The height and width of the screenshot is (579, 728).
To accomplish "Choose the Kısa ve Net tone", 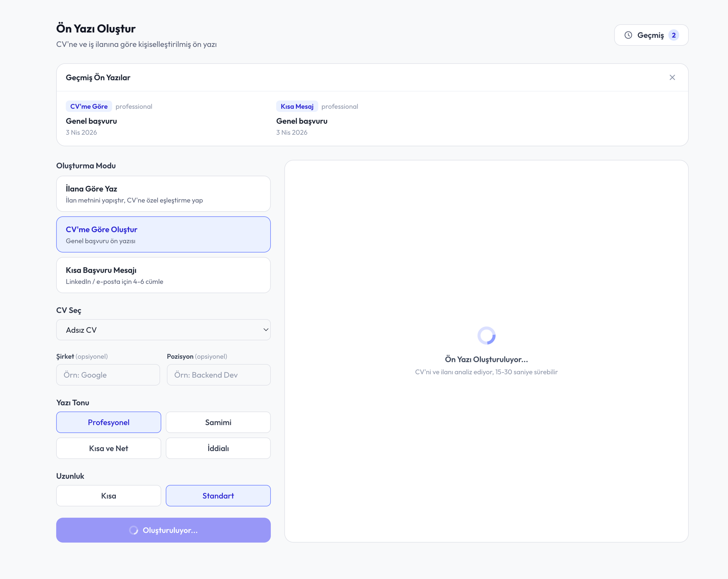I will (109, 448).
